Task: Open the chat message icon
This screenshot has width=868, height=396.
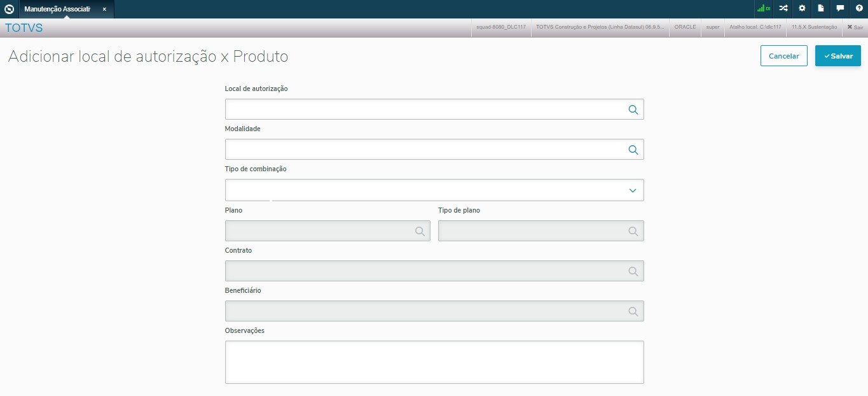Action: [x=840, y=9]
